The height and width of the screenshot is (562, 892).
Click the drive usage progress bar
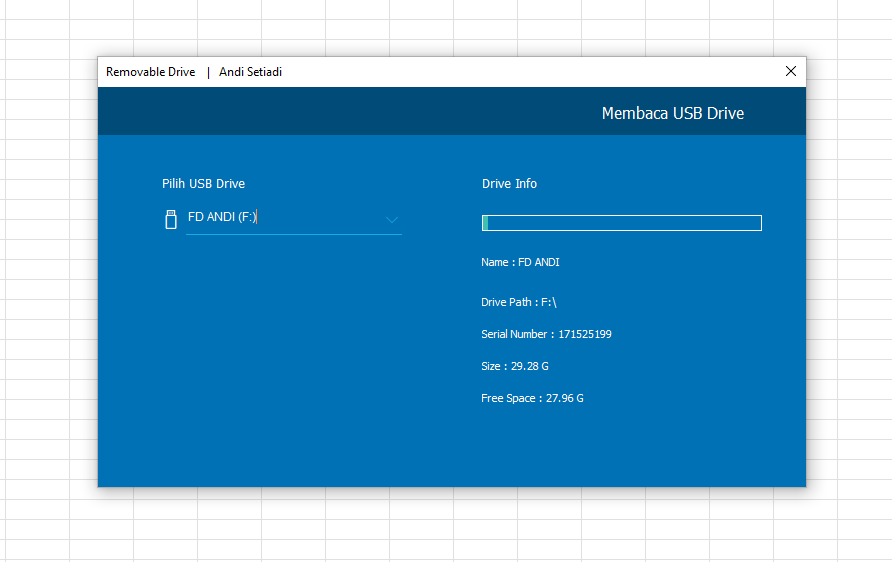(x=622, y=222)
